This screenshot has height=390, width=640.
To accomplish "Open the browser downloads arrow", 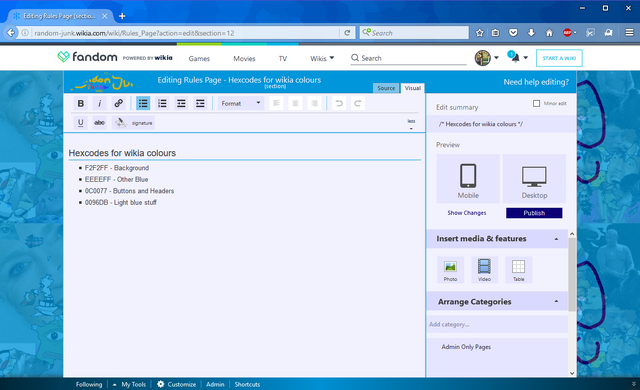I will [531, 33].
